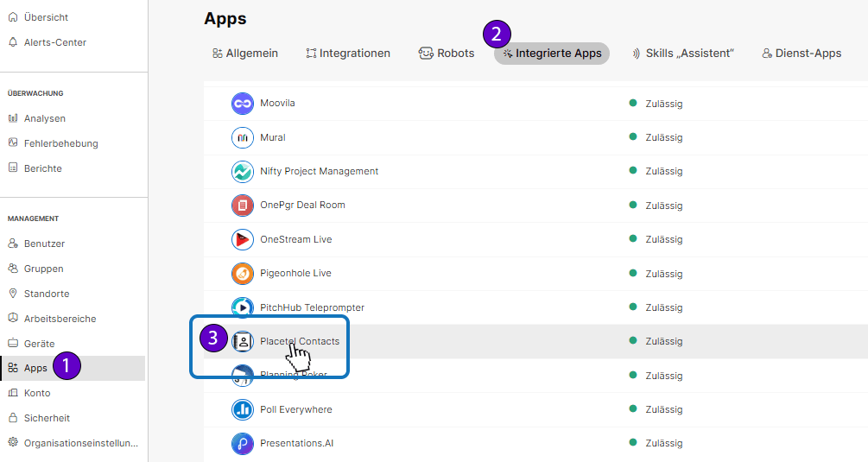Select Pigeonhole Live name
The width and height of the screenshot is (868, 462).
[x=295, y=273]
